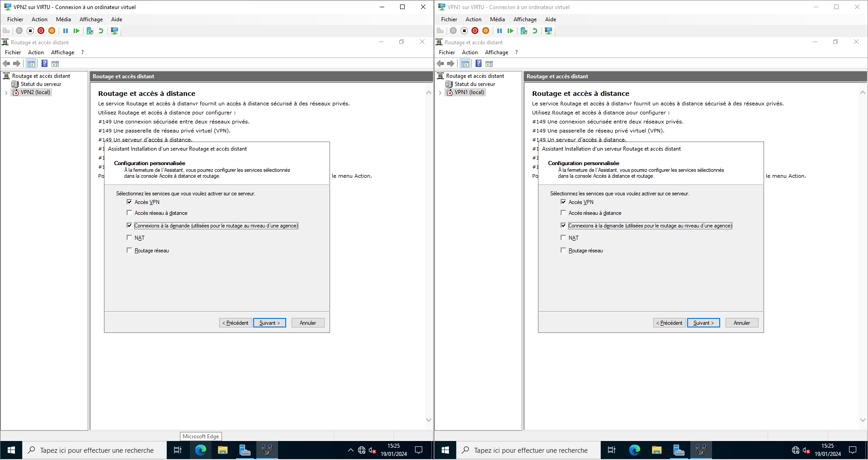Check Accès réseau à distance in VPN1 wizard
The height and width of the screenshot is (460, 868).
click(563, 213)
